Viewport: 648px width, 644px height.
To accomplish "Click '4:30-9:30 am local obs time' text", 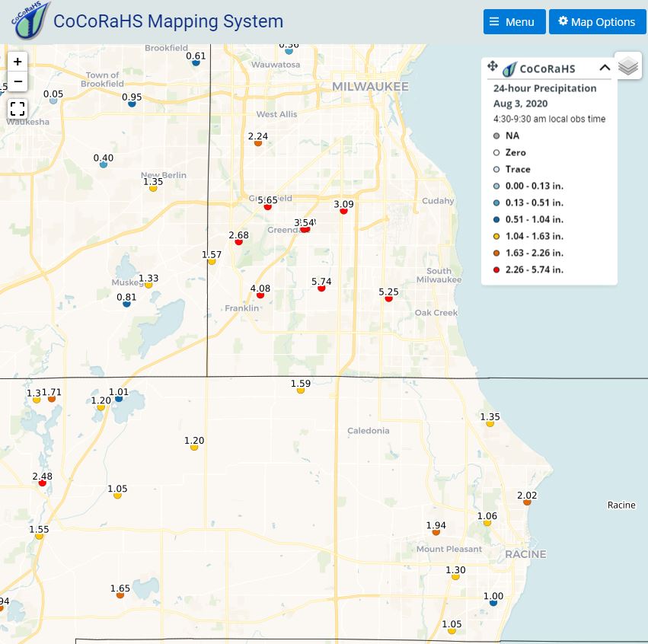I will (x=549, y=119).
